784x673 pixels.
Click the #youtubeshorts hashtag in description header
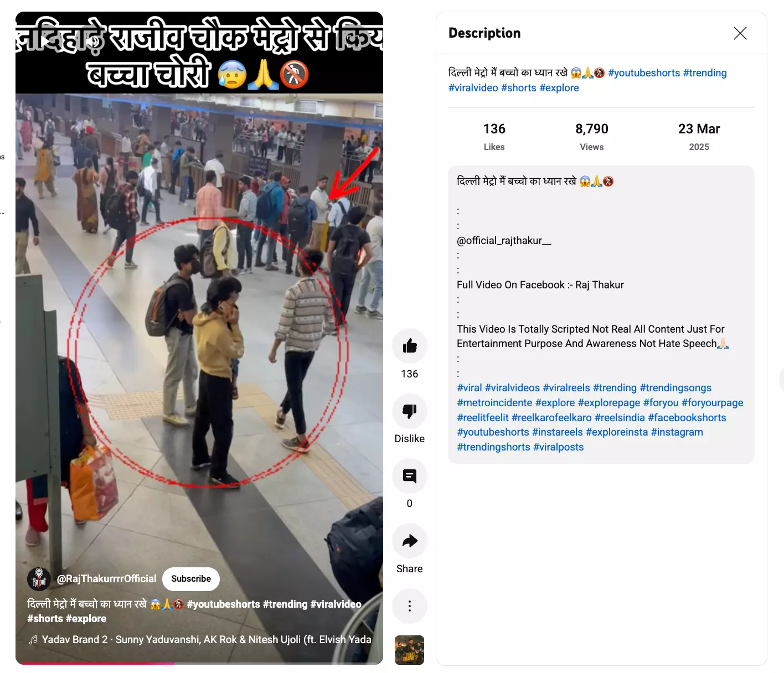click(x=644, y=73)
